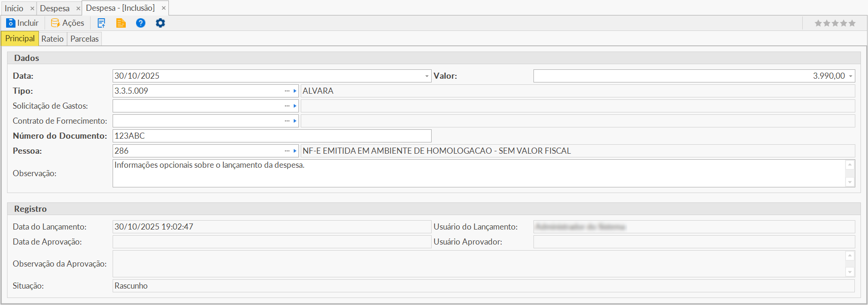Screen dimensions: 868x305
Task: Go to the Início tab
Action: click(14, 8)
